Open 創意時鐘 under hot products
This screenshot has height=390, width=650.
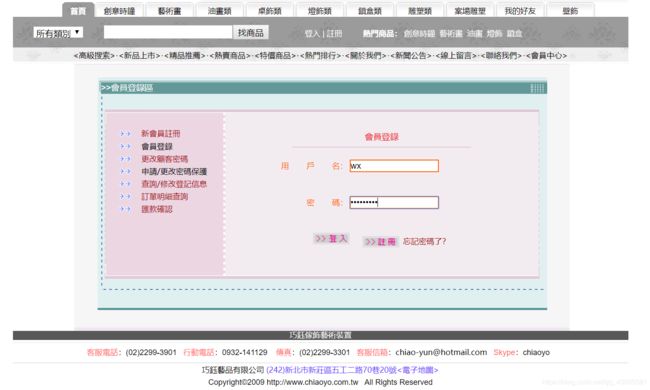click(419, 34)
